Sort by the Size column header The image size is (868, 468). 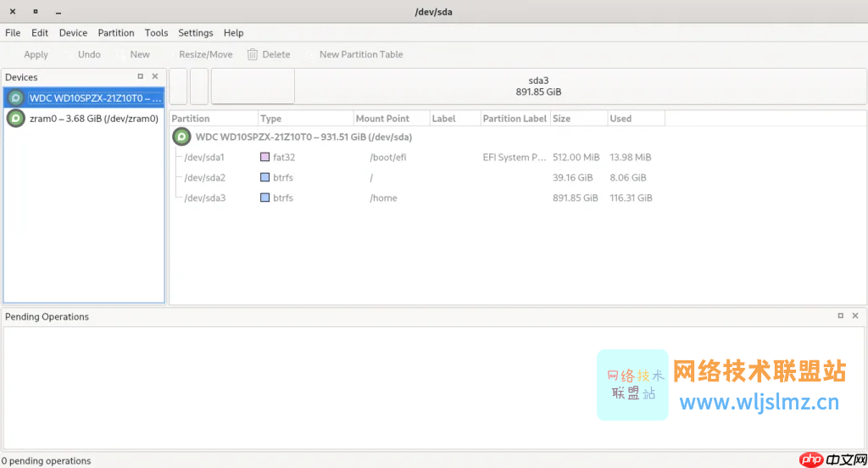pos(579,119)
